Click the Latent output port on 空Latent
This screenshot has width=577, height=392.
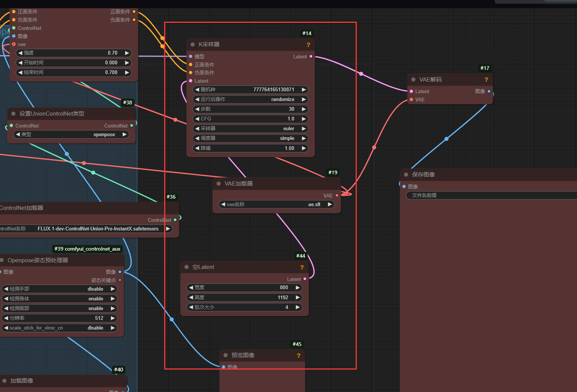click(x=305, y=279)
